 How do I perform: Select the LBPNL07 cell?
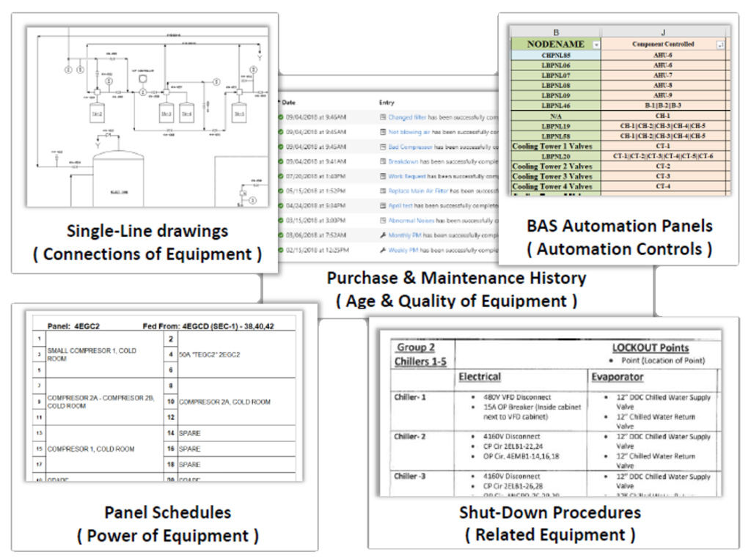556,75
